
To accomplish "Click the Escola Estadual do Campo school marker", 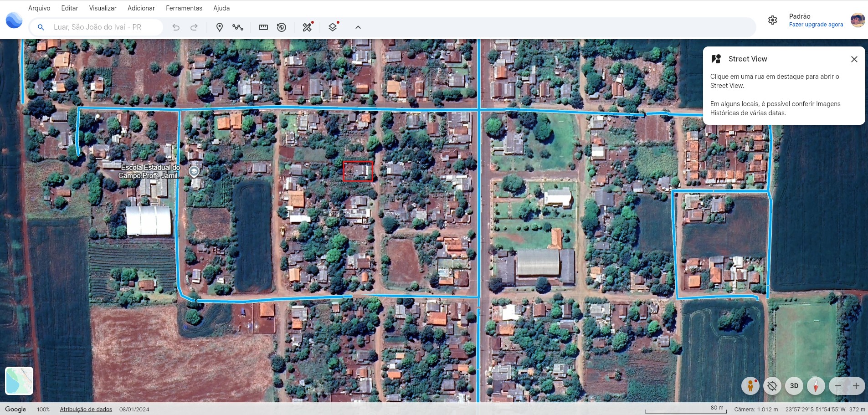I will coord(194,172).
